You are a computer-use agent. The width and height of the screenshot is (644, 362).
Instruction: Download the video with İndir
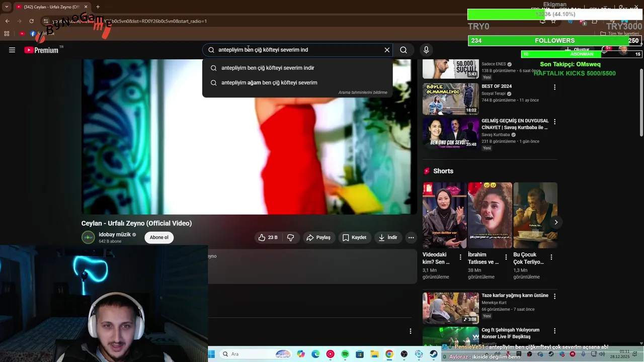[388, 237]
